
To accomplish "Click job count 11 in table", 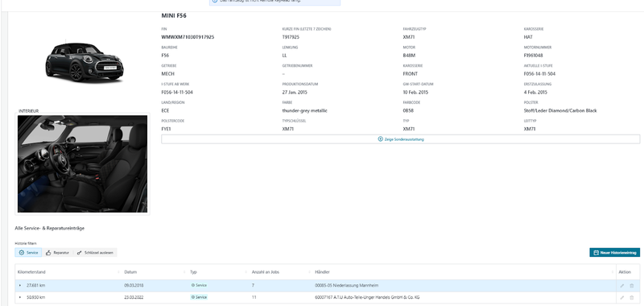I will 254,297.
